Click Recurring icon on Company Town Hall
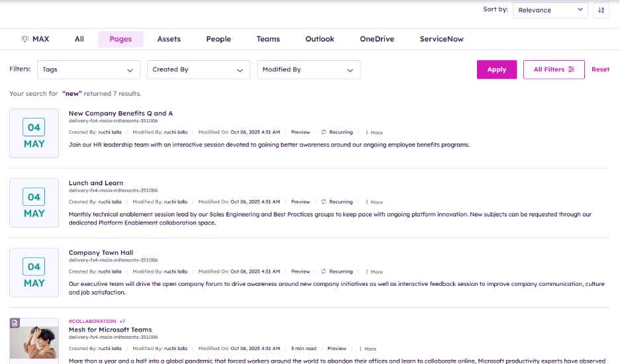 324,271
